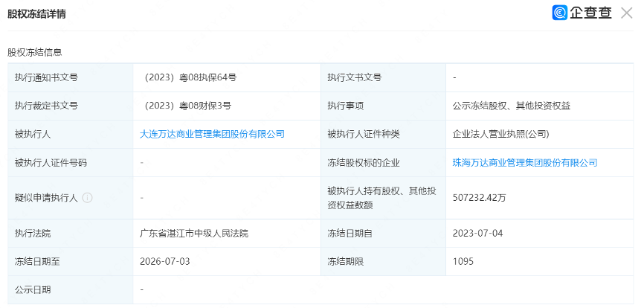Select value 公示冻结股权、其他投资权益
The width and height of the screenshot is (644, 308).
512,106
